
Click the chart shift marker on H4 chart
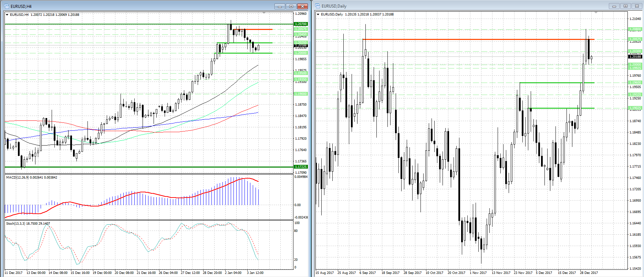[x=264, y=13]
